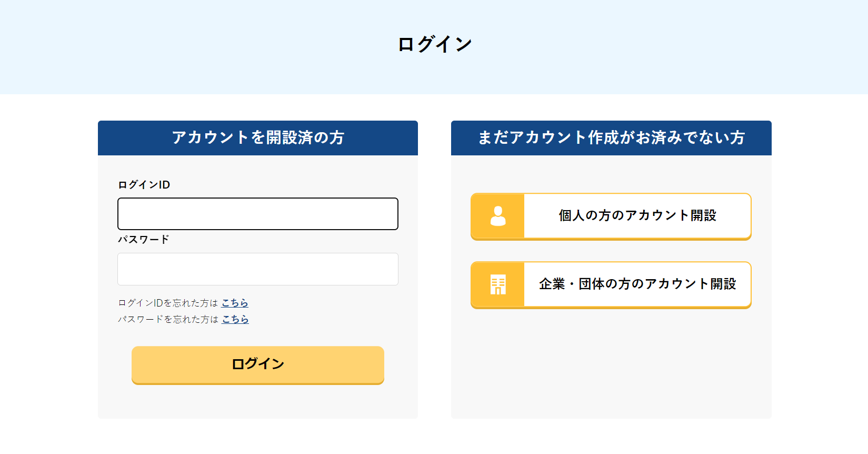The image size is (868, 454).
Task: Click the パスワード field label
Action: point(143,240)
